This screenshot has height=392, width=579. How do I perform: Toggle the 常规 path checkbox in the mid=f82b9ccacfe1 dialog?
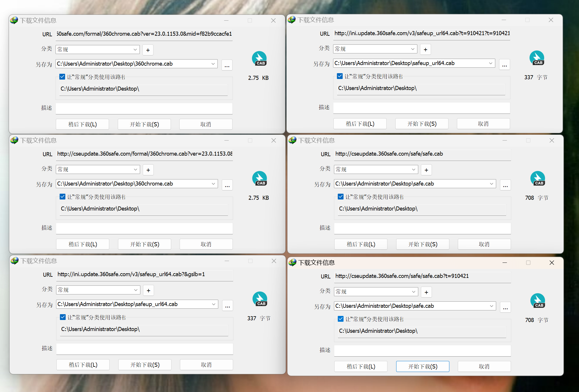tap(62, 77)
